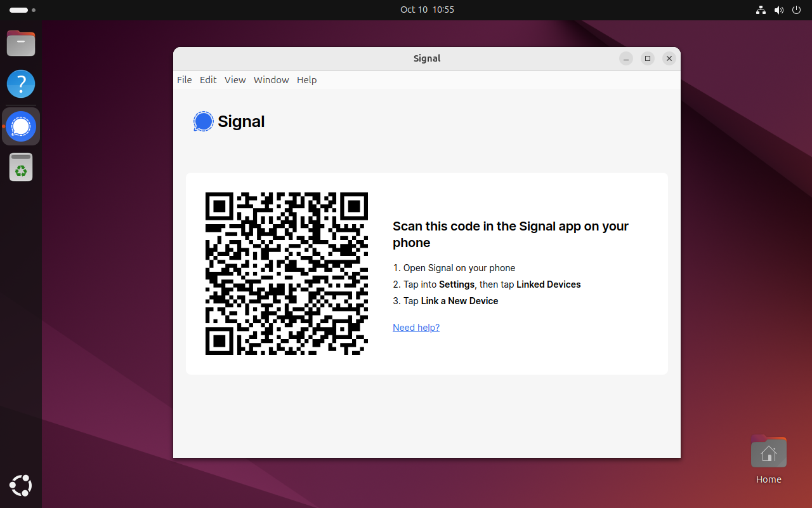Open the Home folder desktop icon

coord(768,459)
